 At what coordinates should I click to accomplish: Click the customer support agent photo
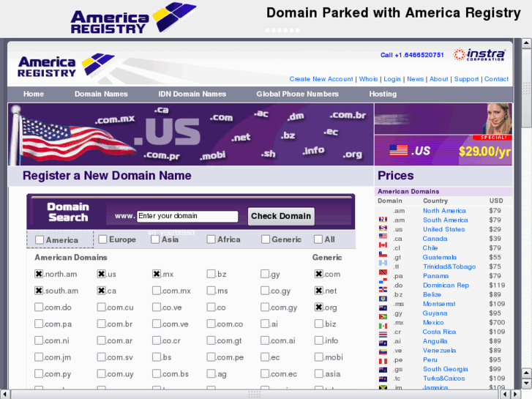coord(499,119)
